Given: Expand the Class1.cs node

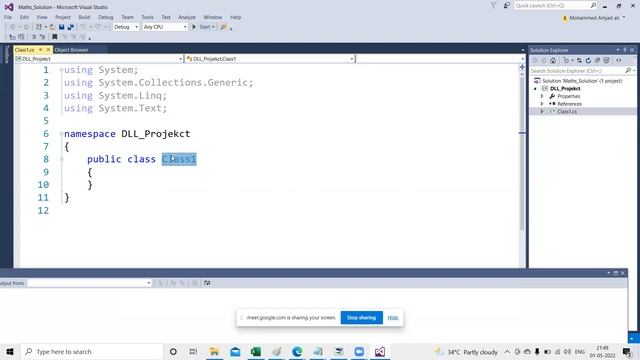Looking at the screenshot, I should coord(542,111).
